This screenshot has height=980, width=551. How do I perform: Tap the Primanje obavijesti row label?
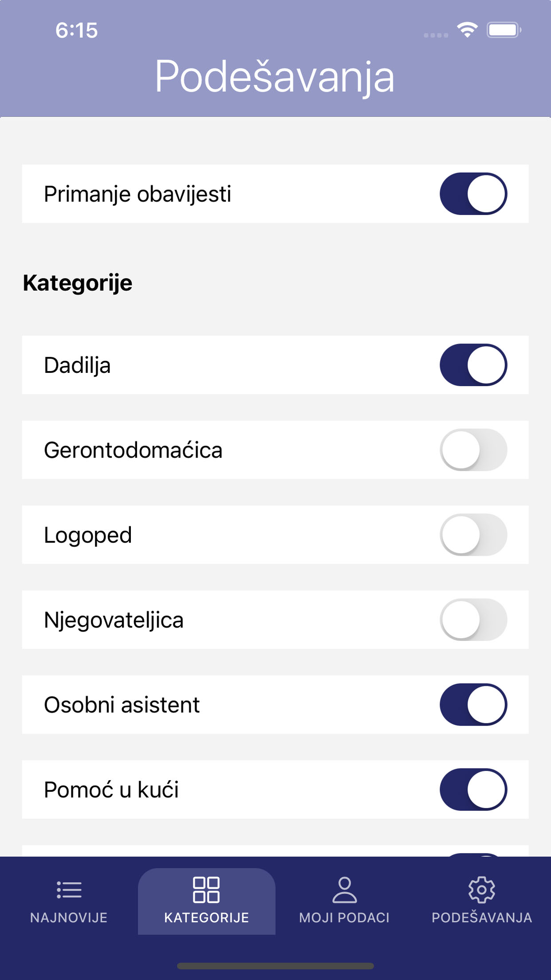tap(138, 194)
